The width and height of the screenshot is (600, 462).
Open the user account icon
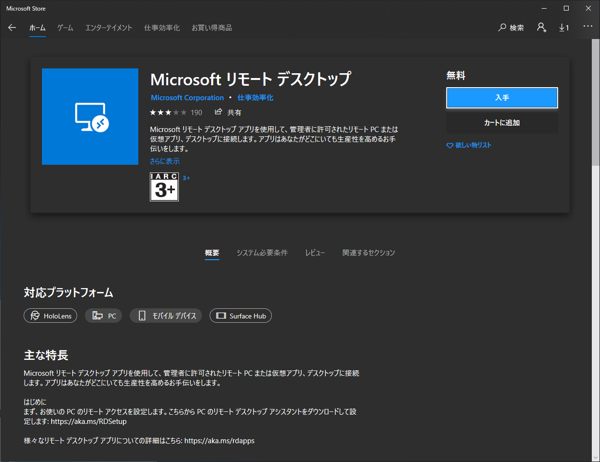click(541, 27)
